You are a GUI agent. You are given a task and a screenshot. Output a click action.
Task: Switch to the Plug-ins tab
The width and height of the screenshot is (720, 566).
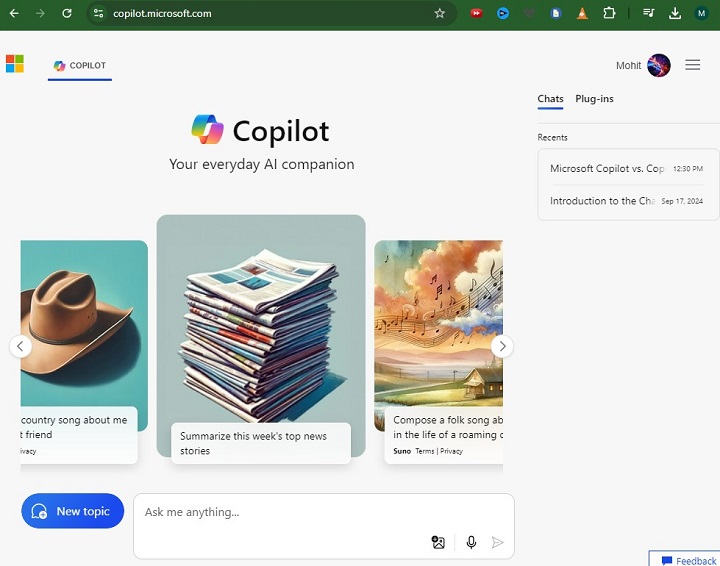point(594,99)
